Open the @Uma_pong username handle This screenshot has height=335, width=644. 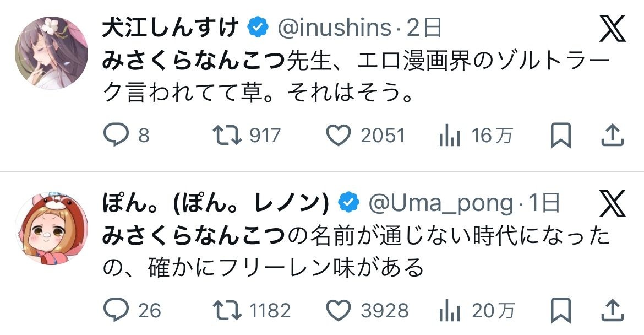[x=439, y=203]
